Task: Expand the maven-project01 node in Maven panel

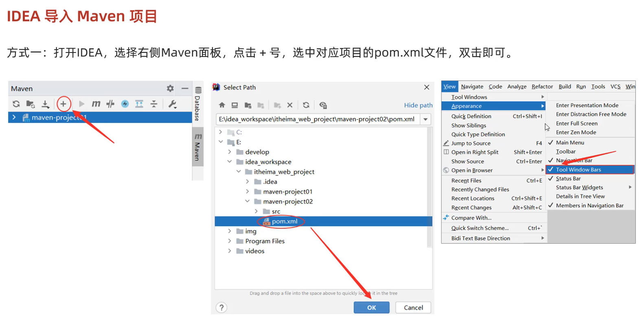Action: point(14,118)
